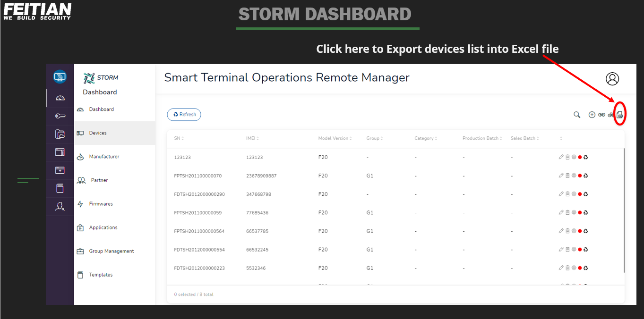644x319 pixels.
Task: Open the cloud folder icon in dark sidebar
Action: click(60, 134)
